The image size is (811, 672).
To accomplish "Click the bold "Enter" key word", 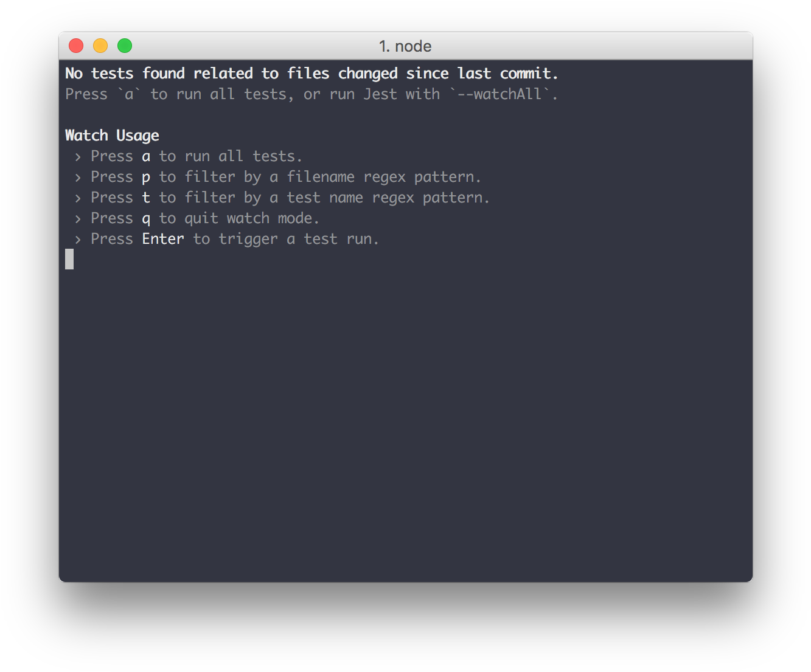I will click(163, 239).
